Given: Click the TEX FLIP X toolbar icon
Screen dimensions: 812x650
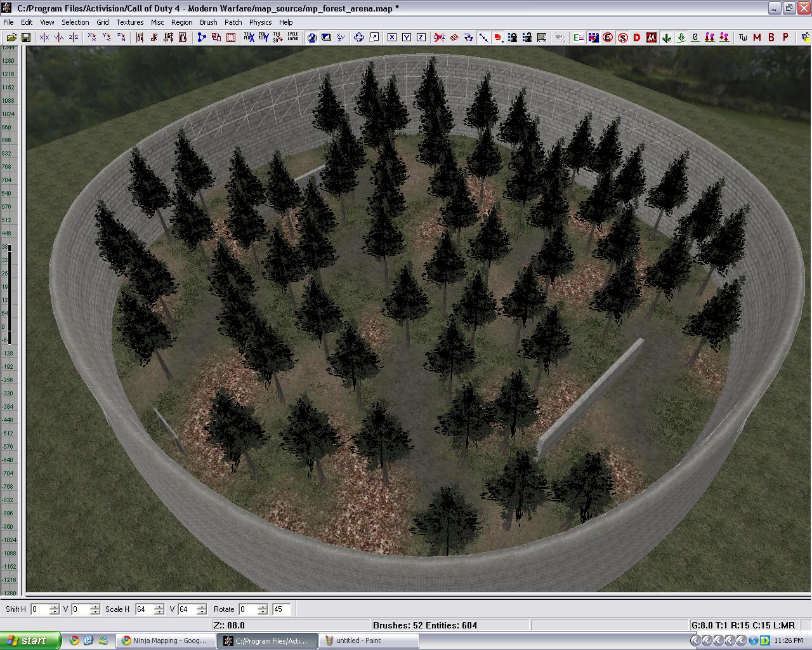Looking at the screenshot, I should point(249,37).
